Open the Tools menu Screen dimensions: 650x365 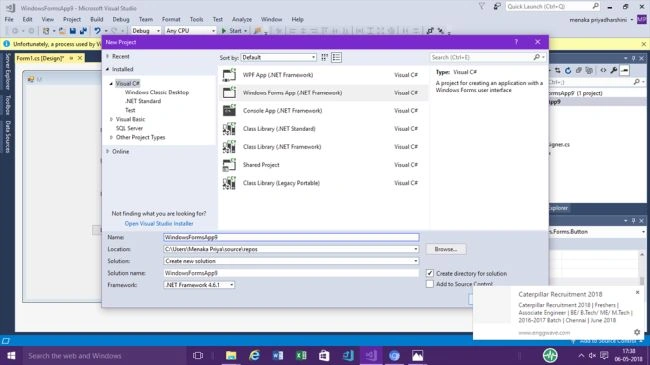[196, 19]
